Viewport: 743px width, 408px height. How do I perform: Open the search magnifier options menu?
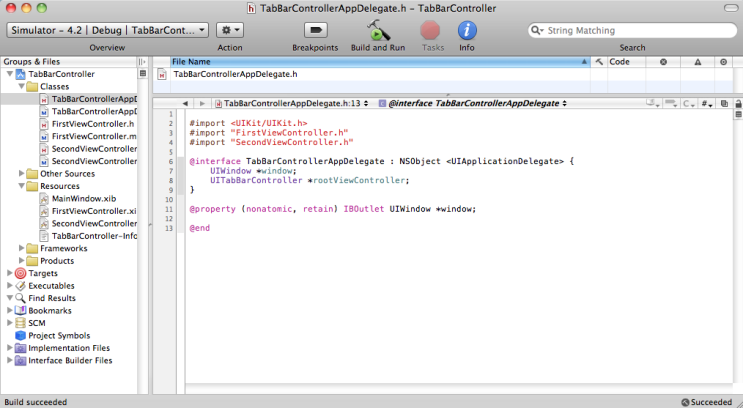pyautogui.click(x=537, y=30)
